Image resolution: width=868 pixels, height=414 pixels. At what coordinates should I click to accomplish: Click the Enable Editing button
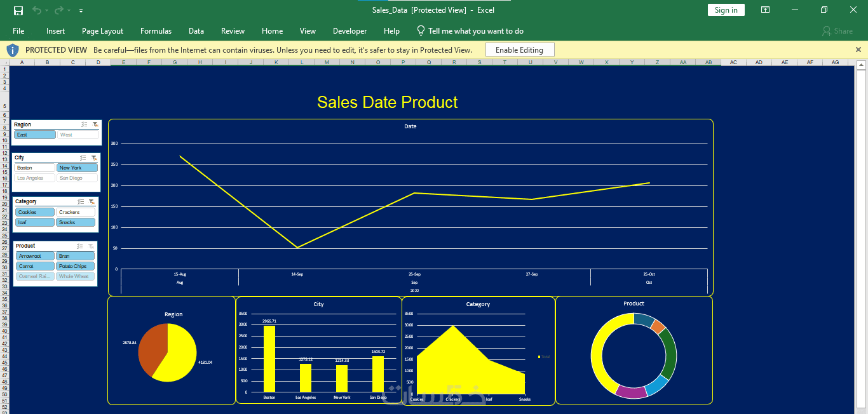point(519,50)
